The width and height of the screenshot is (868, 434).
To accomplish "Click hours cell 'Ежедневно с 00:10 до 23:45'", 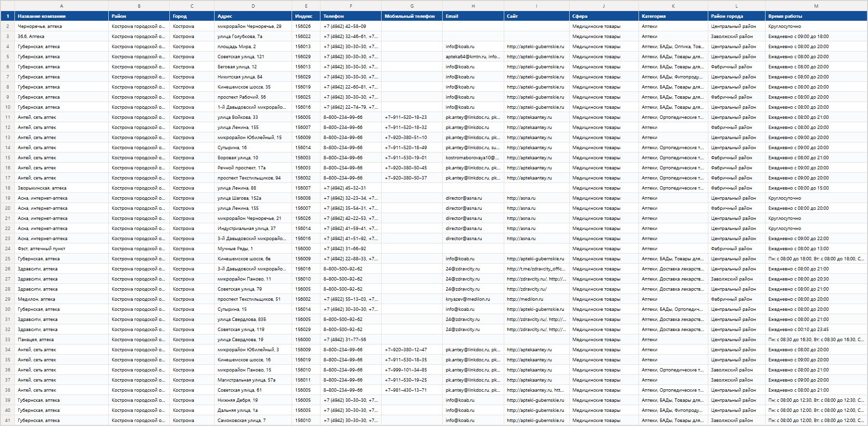I will coord(816,330).
